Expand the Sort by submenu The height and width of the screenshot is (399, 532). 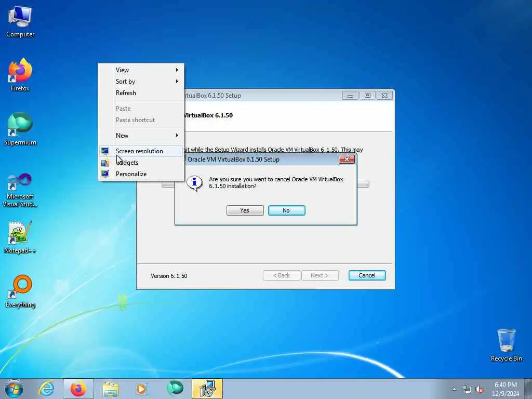[141, 82]
